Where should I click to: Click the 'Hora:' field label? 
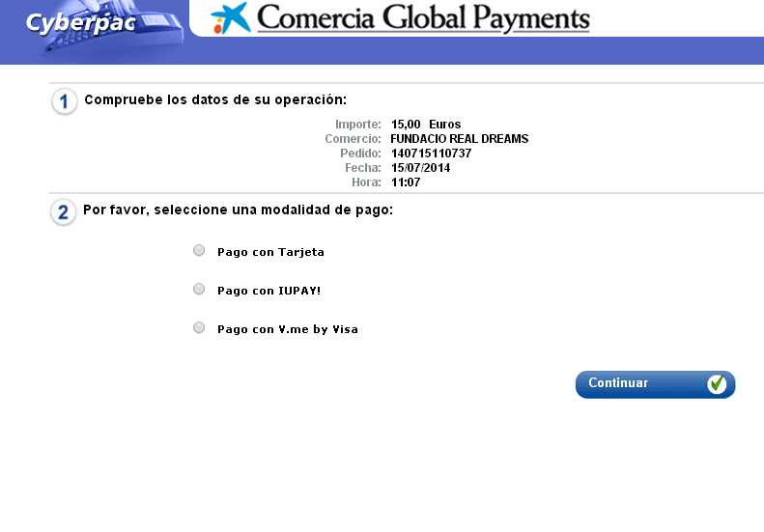coord(366,182)
